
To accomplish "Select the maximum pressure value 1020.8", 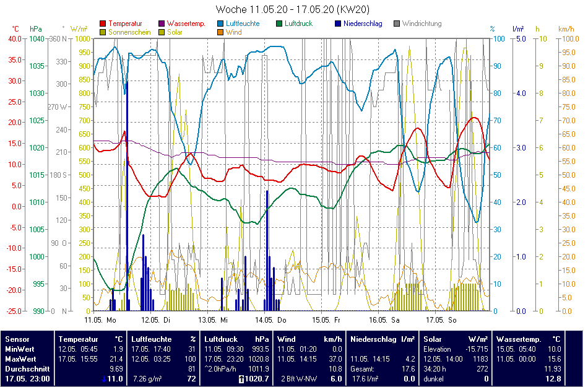I will (x=259, y=359).
